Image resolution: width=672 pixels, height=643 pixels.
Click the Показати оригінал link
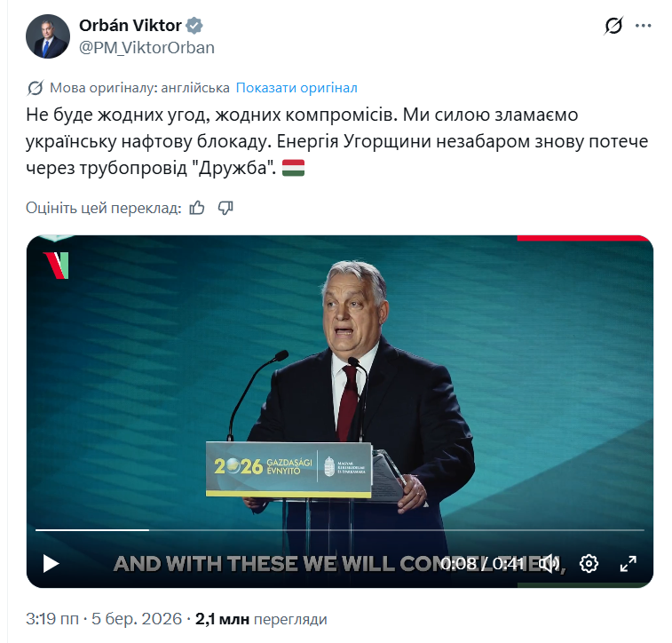click(x=296, y=88)
